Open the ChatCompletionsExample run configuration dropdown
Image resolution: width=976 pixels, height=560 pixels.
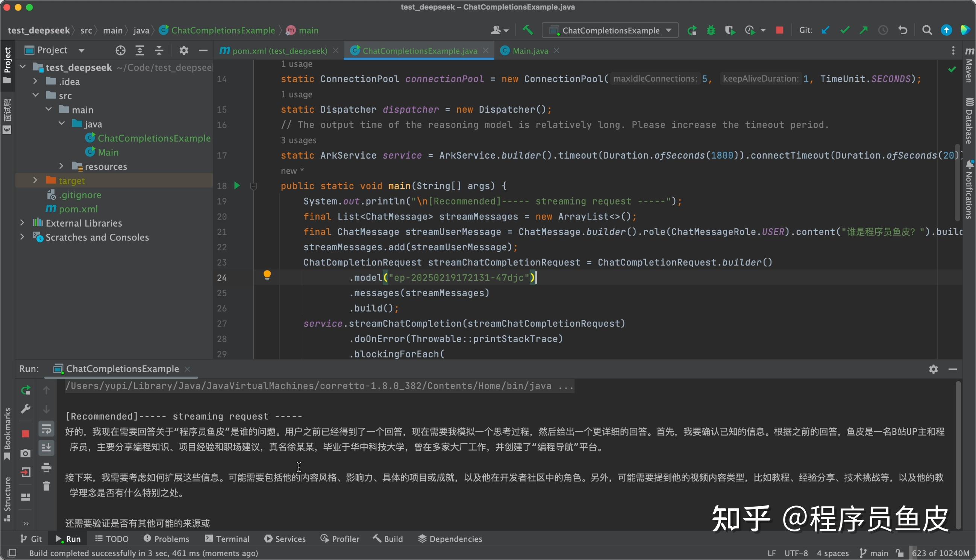tap(668, 30)
